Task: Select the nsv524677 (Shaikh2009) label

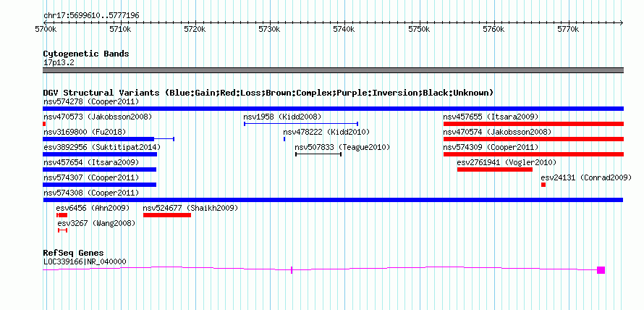Action: pyautogui.click(x=190, y=208)
